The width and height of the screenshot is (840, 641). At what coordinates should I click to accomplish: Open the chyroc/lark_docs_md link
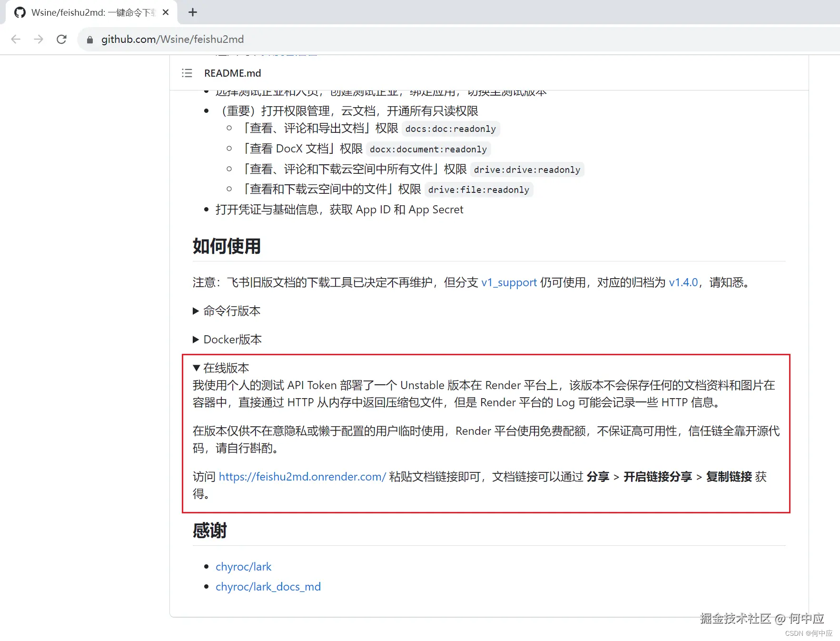coord(268,586)
